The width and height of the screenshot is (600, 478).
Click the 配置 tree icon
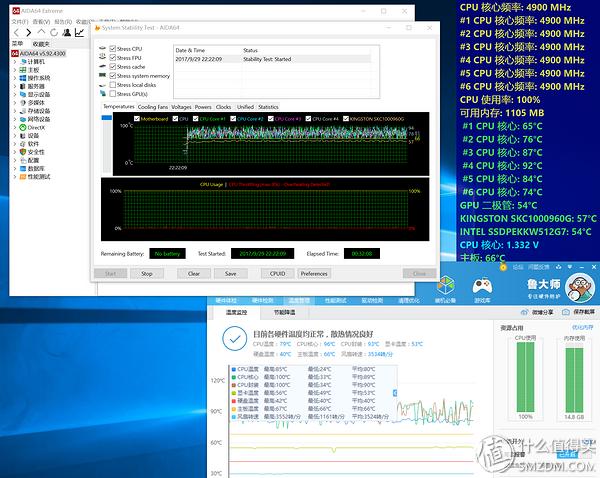(23, 160)
